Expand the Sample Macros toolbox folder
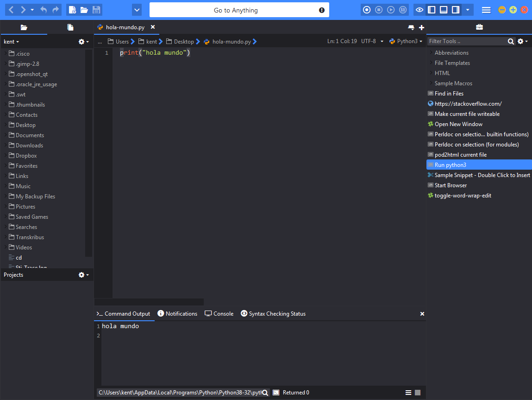Screen dimensions: 532x400 pyautogui.click(x=431, y=83)
